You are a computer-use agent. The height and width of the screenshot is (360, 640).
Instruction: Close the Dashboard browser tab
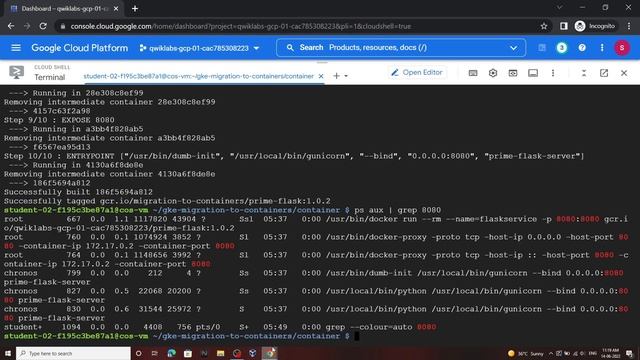(x=116, y=9)
